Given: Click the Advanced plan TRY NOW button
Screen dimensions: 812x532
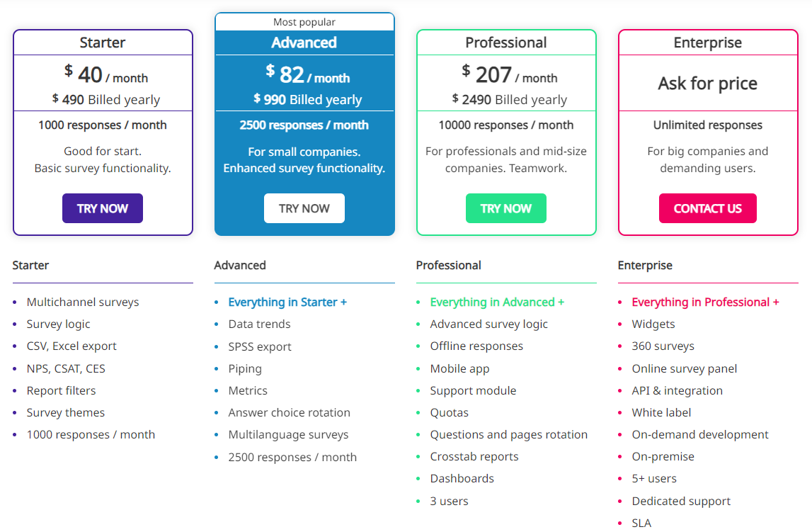Looking at the screenshot, I should pyautogui.click(x=304, y=208).
